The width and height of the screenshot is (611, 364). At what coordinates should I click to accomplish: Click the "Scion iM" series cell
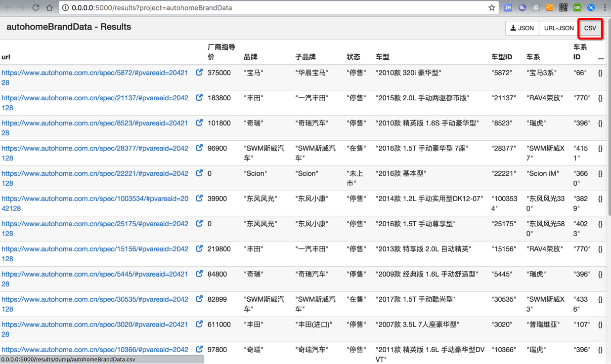(x=543, y=173)
